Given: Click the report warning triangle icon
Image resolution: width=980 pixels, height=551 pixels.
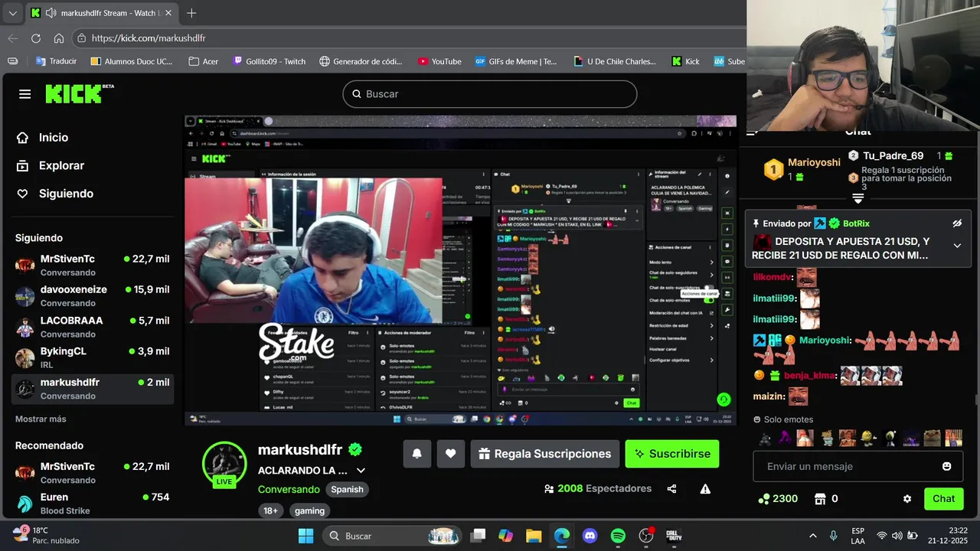Looking at the screenshot, I should (705, 489).
